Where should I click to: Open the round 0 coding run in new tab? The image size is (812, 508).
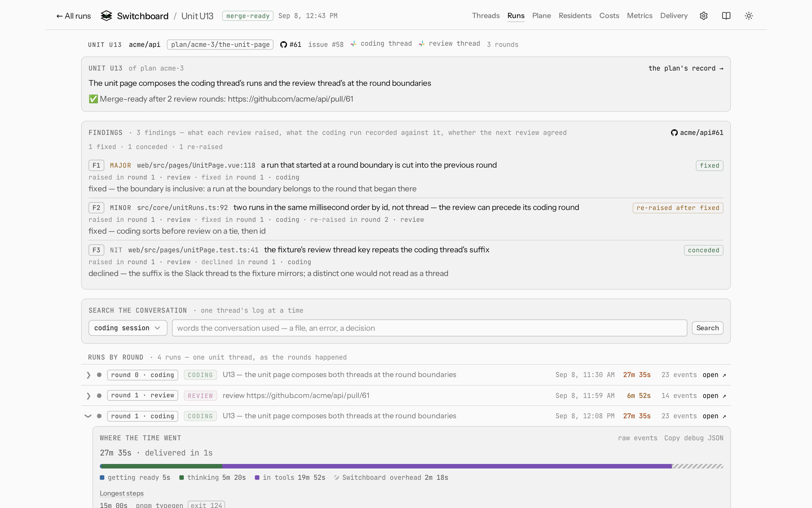(x=714, y=375)
